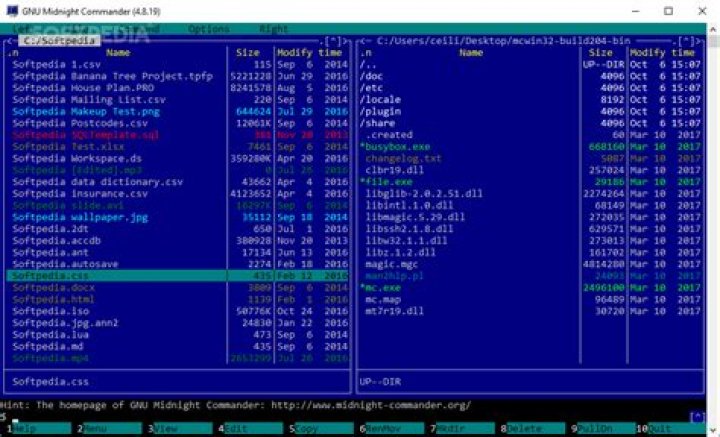This screenshot has width=720, height=437.
Task: Select Softpedia.iso file
Action: click(x=177, y=311)
